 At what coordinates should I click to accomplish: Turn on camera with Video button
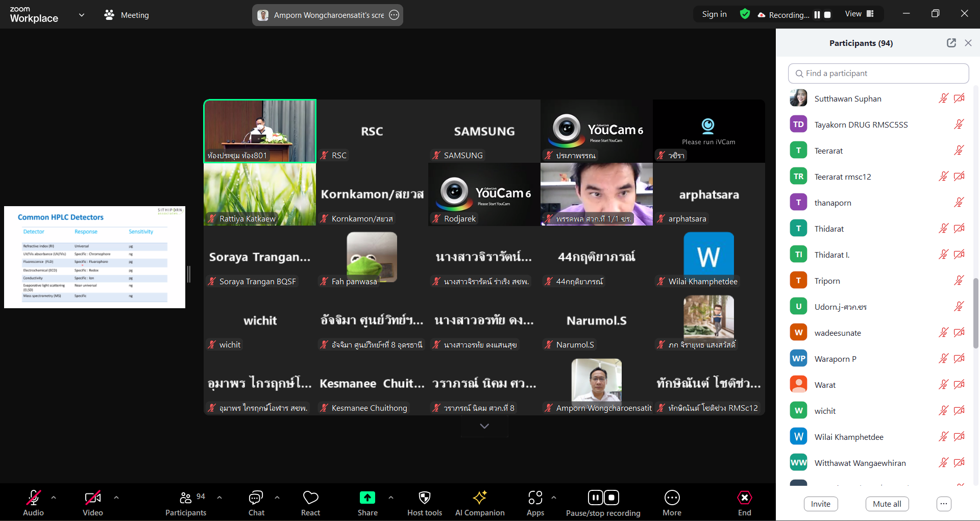[x=92, y=503]
